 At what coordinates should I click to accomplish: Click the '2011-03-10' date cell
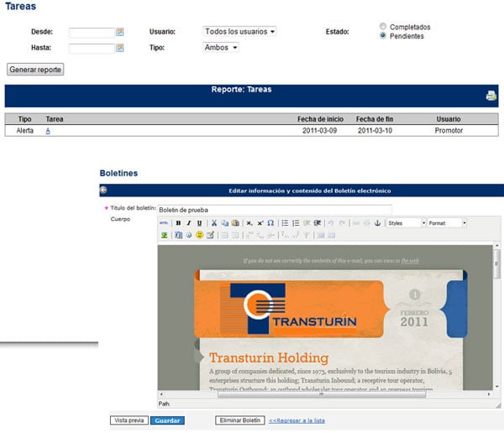[x=375, y=131]
